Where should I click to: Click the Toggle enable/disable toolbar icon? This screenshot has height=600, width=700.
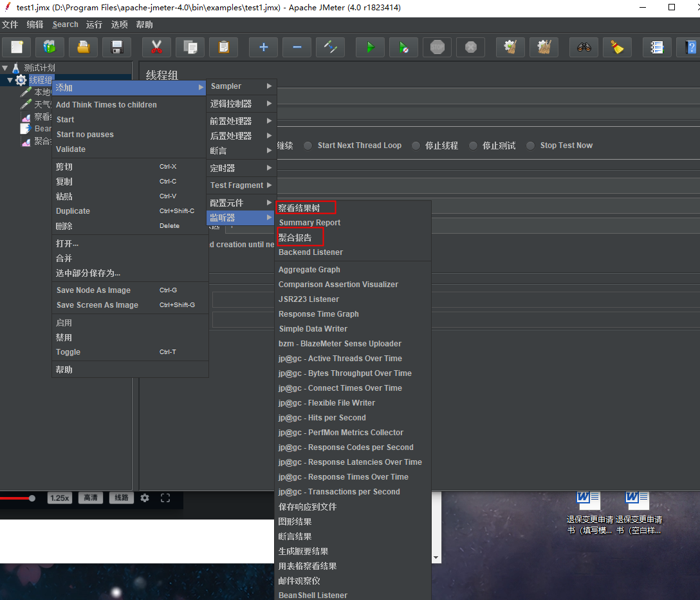[330, 47]
